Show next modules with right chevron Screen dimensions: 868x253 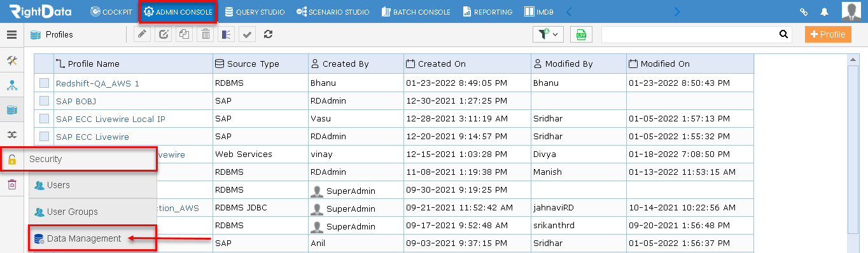click(677, 11)
